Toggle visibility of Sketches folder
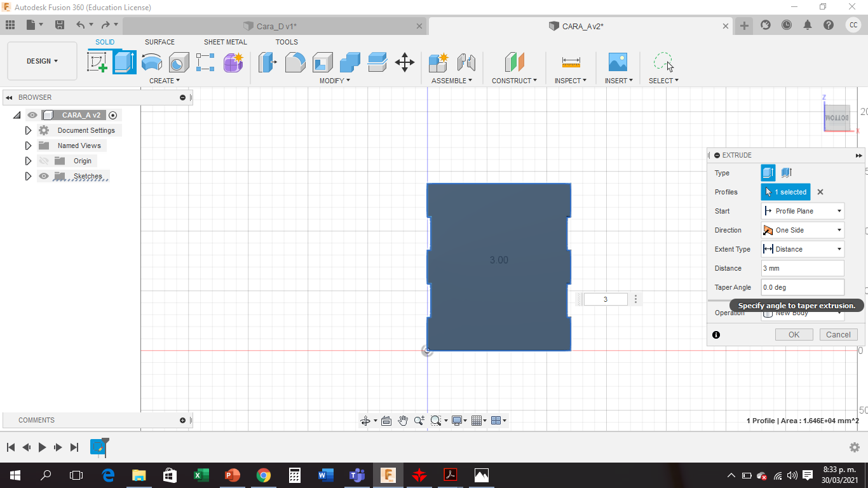868x488 pixels. point(43,176)
